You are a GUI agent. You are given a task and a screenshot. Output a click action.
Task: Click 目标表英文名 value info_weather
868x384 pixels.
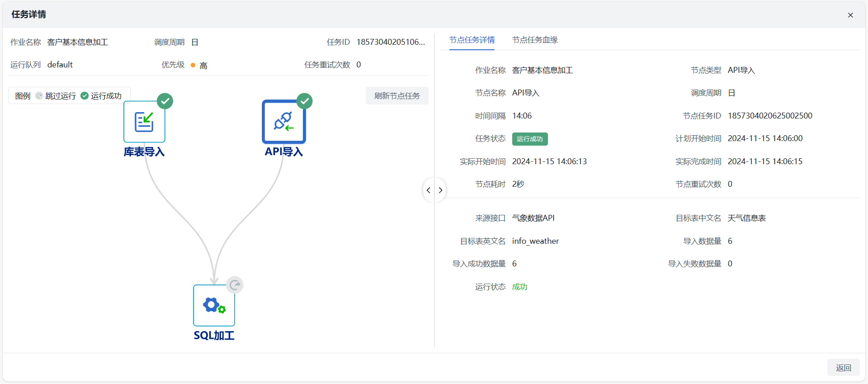(x=535, y=241)
